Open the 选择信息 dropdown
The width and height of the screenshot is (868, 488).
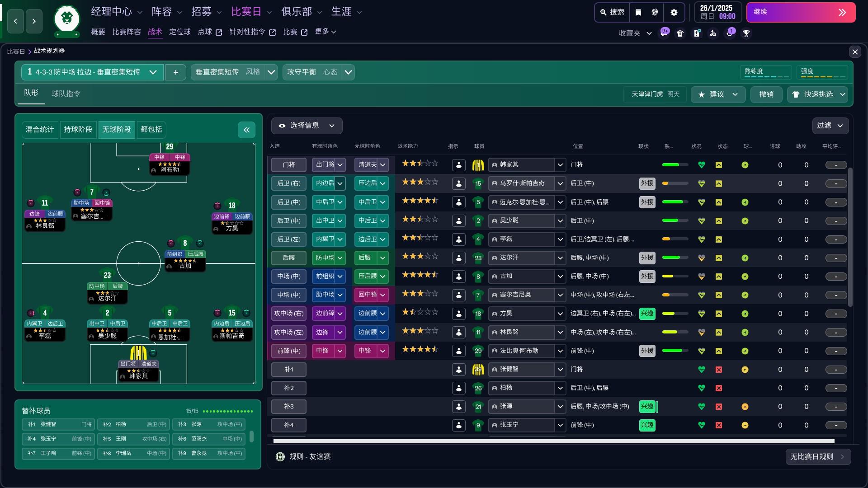pyautogui.click(x=307, y=126)
